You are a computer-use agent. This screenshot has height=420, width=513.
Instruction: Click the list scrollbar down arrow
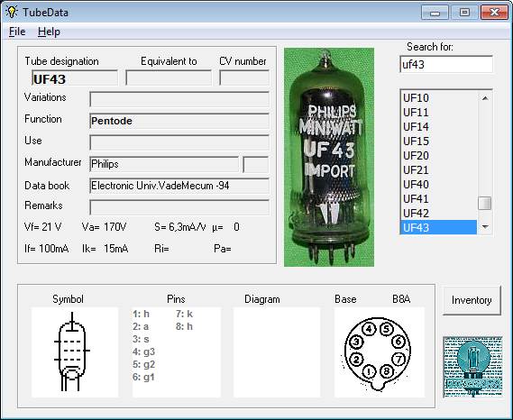point(485,227)
